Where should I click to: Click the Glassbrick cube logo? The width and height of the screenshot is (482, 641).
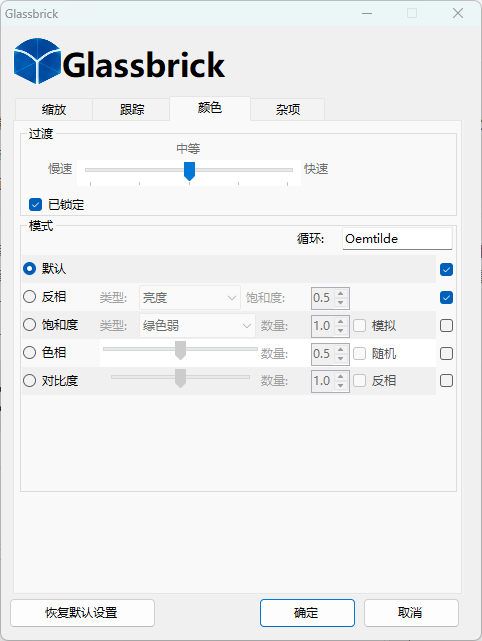point(37,61)
